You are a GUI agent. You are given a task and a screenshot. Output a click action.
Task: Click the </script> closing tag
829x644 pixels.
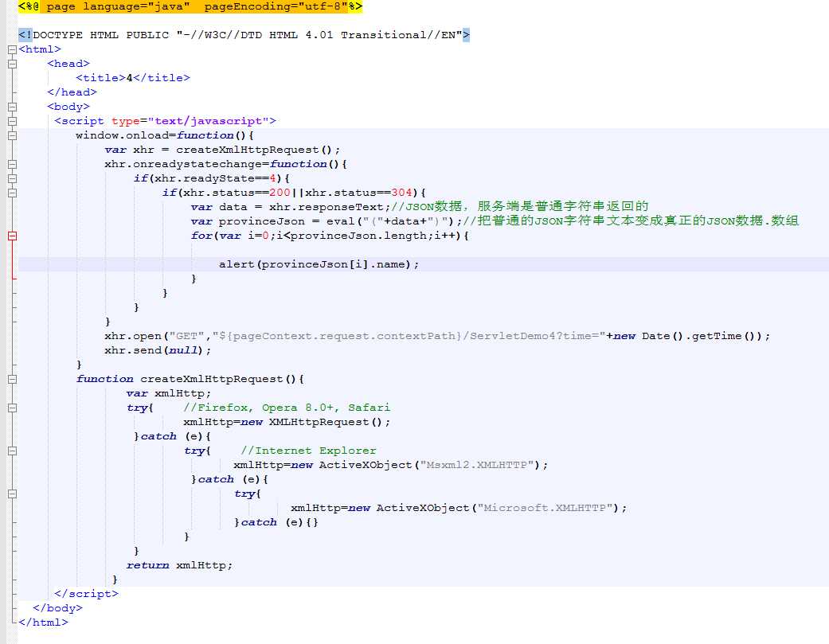click(86, 594)
